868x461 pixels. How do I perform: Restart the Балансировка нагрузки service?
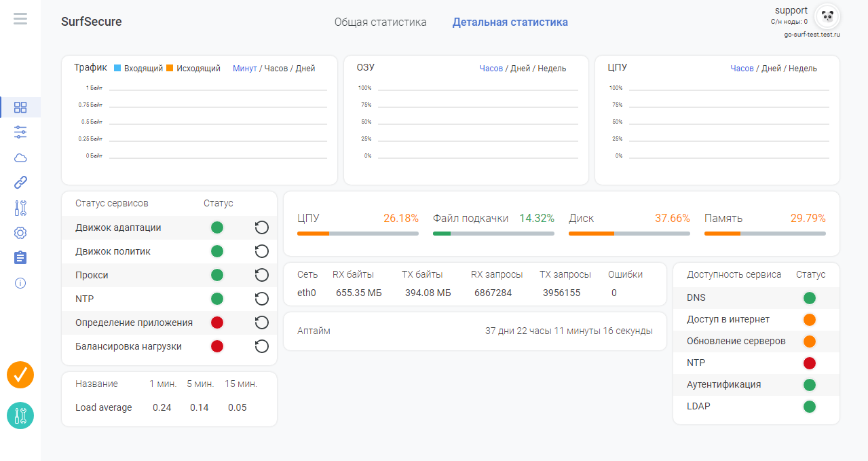261,346
